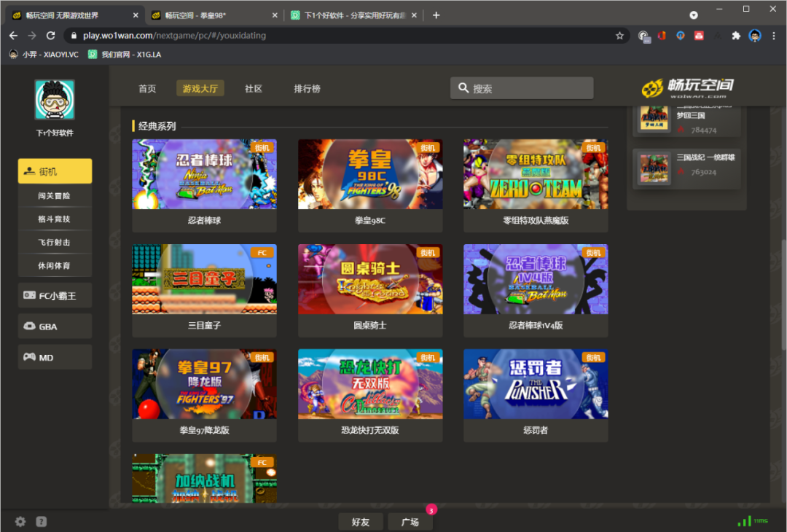
Task: Click the search magnifier icon
Action: [x=463, y=88]
